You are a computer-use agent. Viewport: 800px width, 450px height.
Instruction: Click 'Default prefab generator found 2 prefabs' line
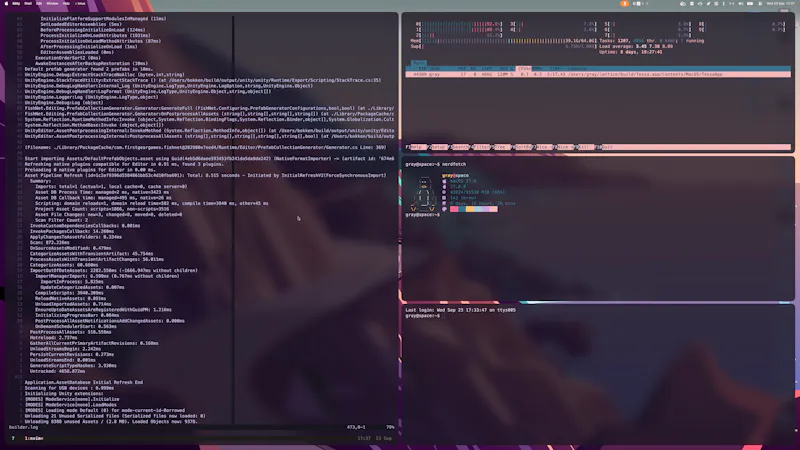click(89, 69)
